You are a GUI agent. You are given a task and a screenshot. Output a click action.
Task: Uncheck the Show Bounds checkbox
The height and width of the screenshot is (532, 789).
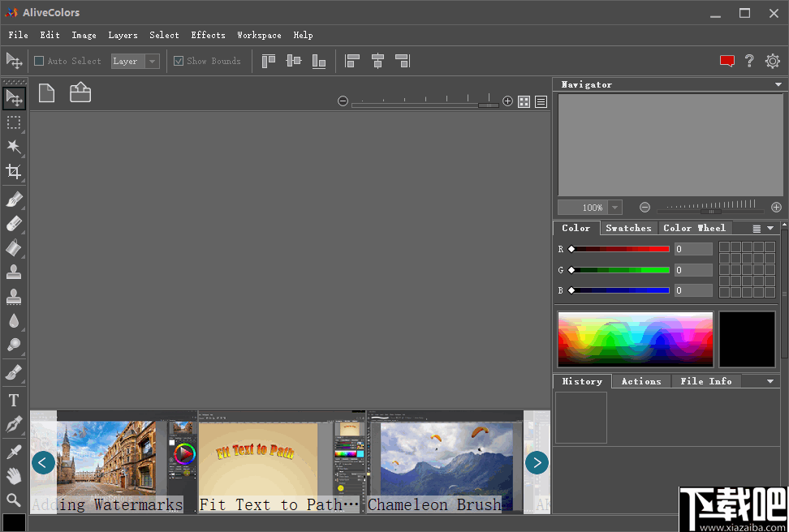point(179,61)
